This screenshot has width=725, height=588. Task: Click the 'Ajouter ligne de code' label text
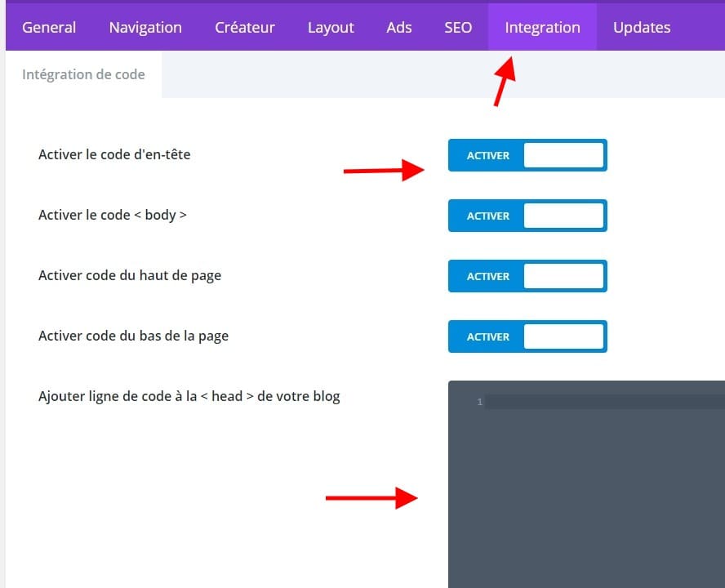[189, 396]
